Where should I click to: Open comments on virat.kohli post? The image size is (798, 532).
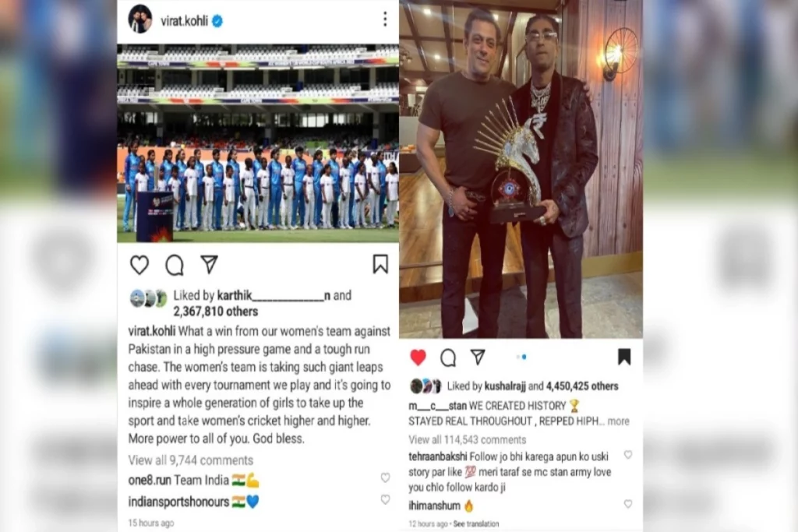[x=174, y=265]
